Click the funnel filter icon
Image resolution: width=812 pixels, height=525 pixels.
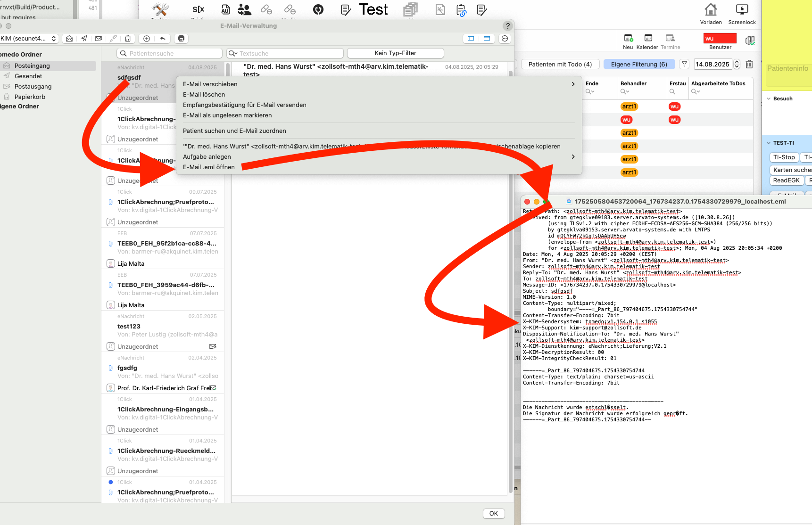click(684, 64)
